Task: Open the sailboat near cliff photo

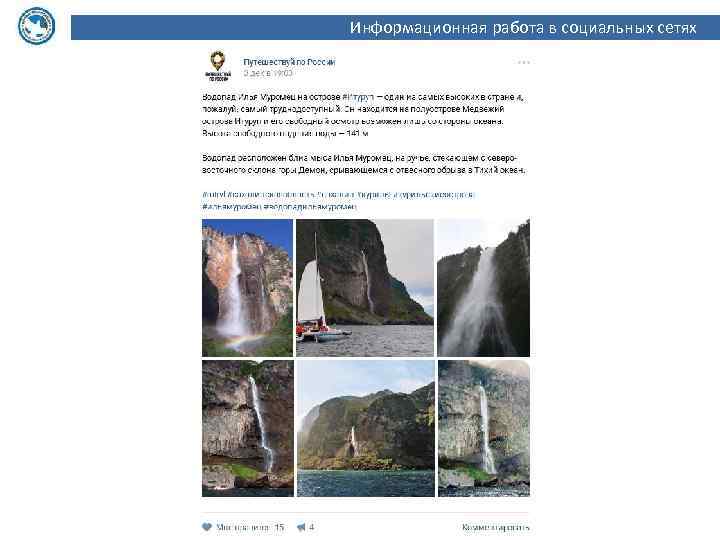Action: tap(365, 287)
